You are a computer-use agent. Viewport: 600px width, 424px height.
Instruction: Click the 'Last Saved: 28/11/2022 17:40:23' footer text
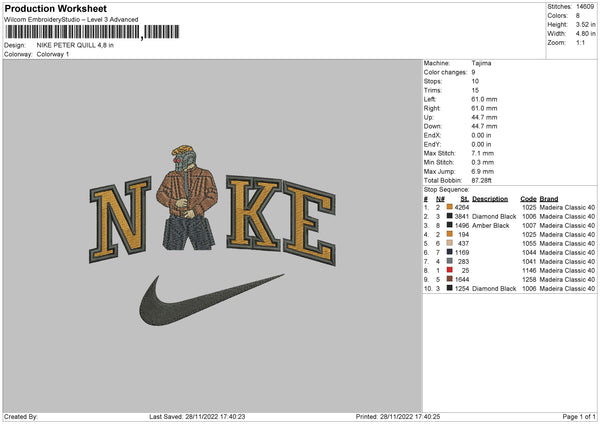tap(197, 417)
